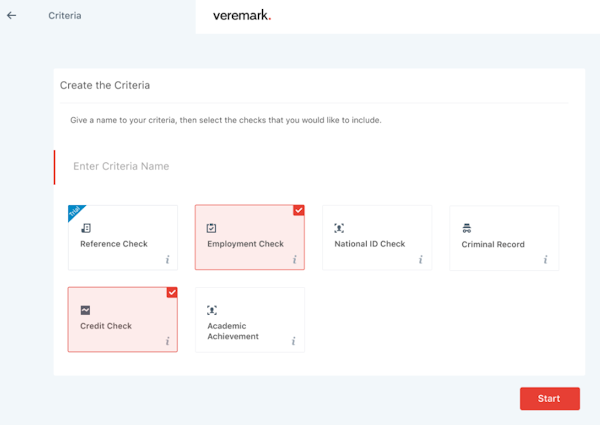The width and height of the screenshot is (600, 425).
Task: Click the Reference Check document icon
Action: pos(86,228)
